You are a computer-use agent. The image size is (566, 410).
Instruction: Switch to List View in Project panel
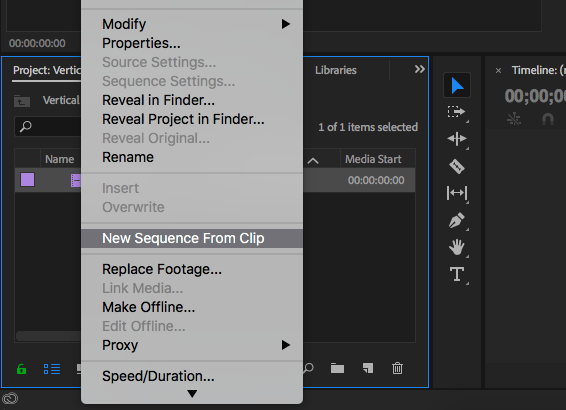tap(52, 369)
